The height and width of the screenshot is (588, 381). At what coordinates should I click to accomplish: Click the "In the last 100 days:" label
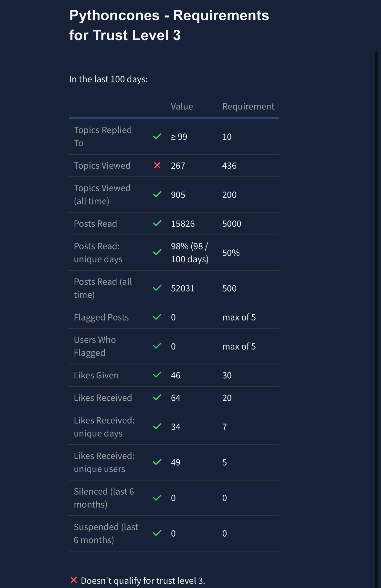109,79
